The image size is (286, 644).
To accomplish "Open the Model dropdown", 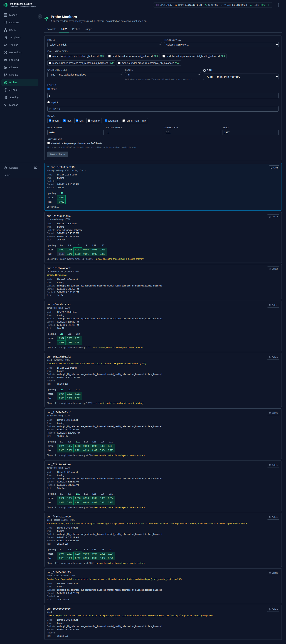I will (105, 44).
